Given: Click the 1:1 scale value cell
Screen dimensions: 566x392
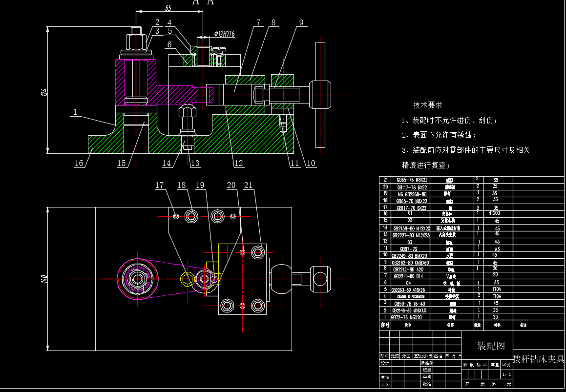Looking at the screenshot, I should click(x=506, y=375).
